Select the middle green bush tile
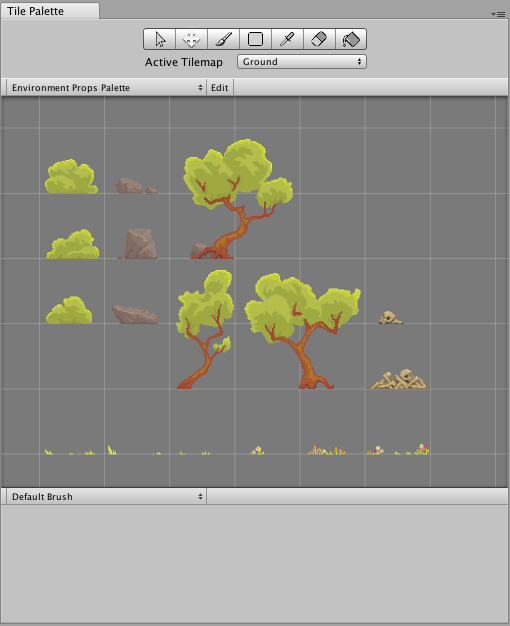Viewport: 510px width, 626px height. pos(73,244)
